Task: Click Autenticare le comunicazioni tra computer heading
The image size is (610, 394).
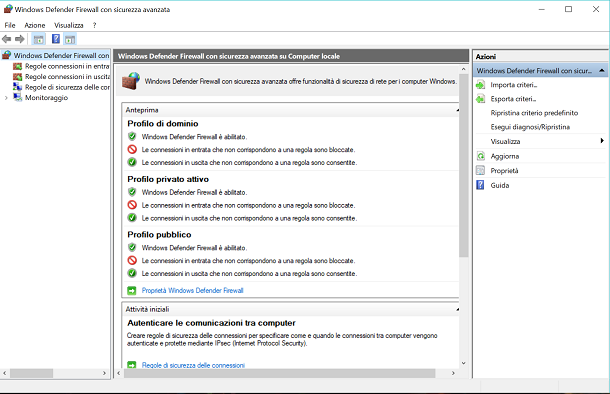Action: pyautogui.click(x=211, y=323)
